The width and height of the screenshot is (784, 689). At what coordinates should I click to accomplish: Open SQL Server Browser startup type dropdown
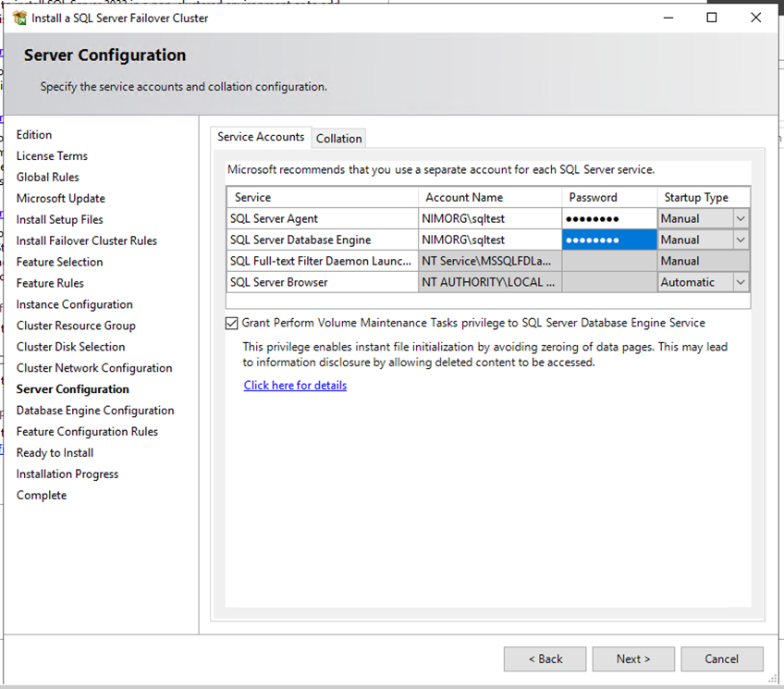click(739, 283)
